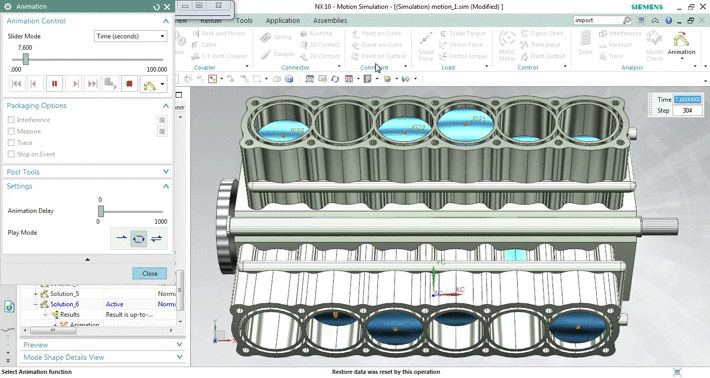Click the search magnifier icon
The height and width of the screenshot is (378, 710).
(x=627, y=20)
